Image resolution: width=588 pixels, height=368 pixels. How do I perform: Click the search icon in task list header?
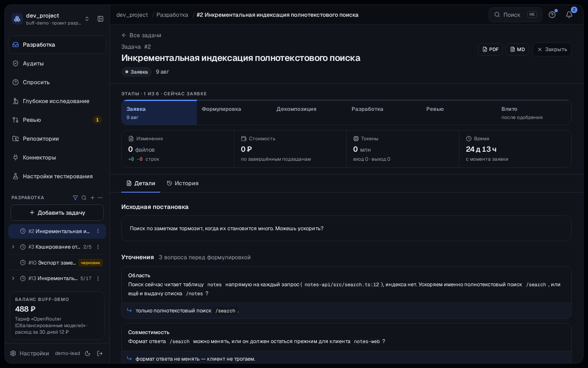coord(84,197)
